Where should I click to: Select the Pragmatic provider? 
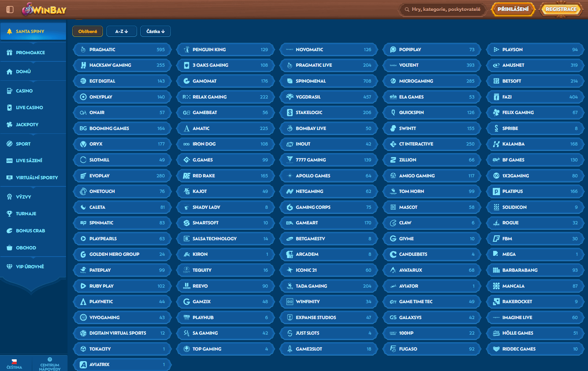(122, 50)
